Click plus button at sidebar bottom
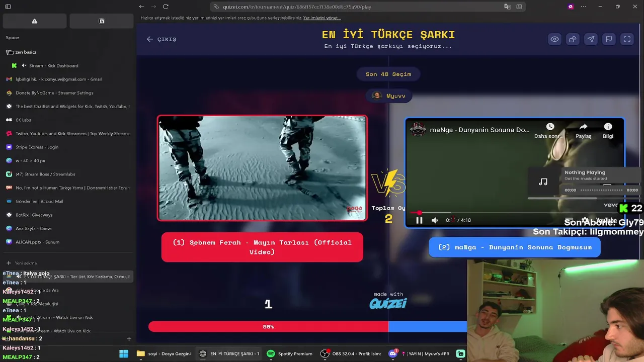The image size is (644, 362). tap(129, 339)
